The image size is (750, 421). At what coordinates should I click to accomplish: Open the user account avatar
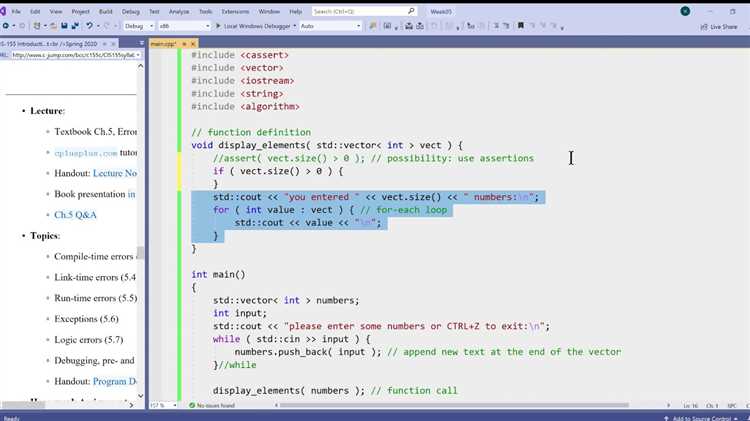point(685,11)
